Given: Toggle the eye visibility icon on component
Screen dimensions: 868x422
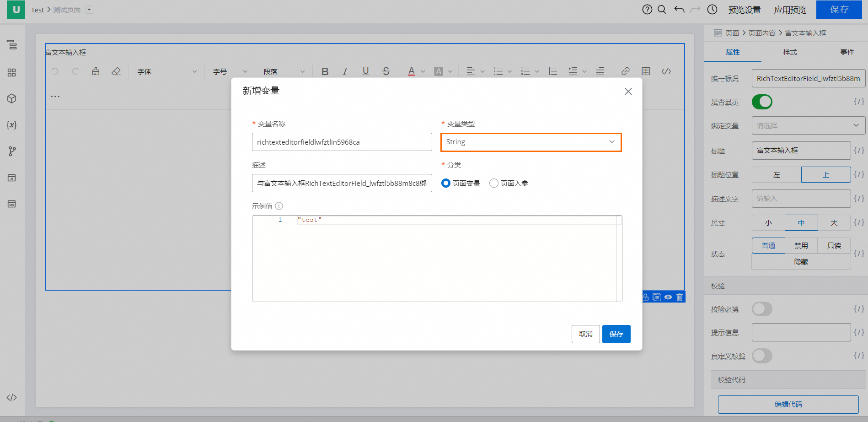Looking at the screenshot, I should [x=668, y=297].
